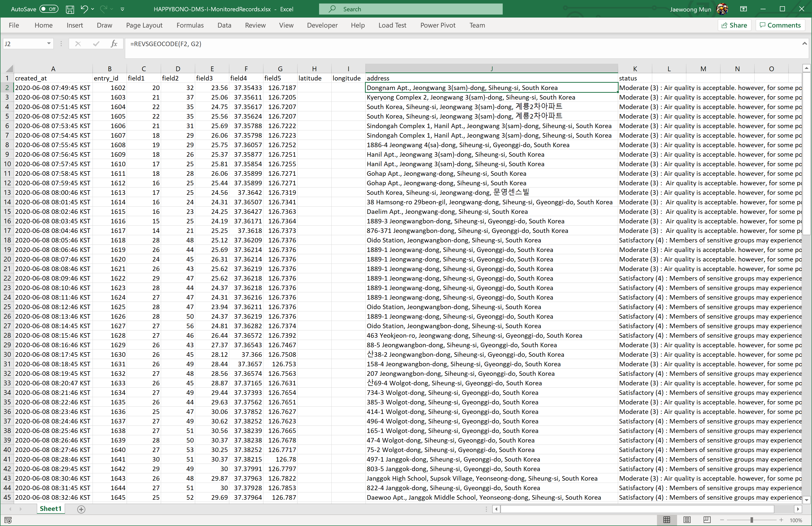Screen dimensions: 812x526
Task: Click the macro recording status bar icon
Action: click(x=8, y=520)
